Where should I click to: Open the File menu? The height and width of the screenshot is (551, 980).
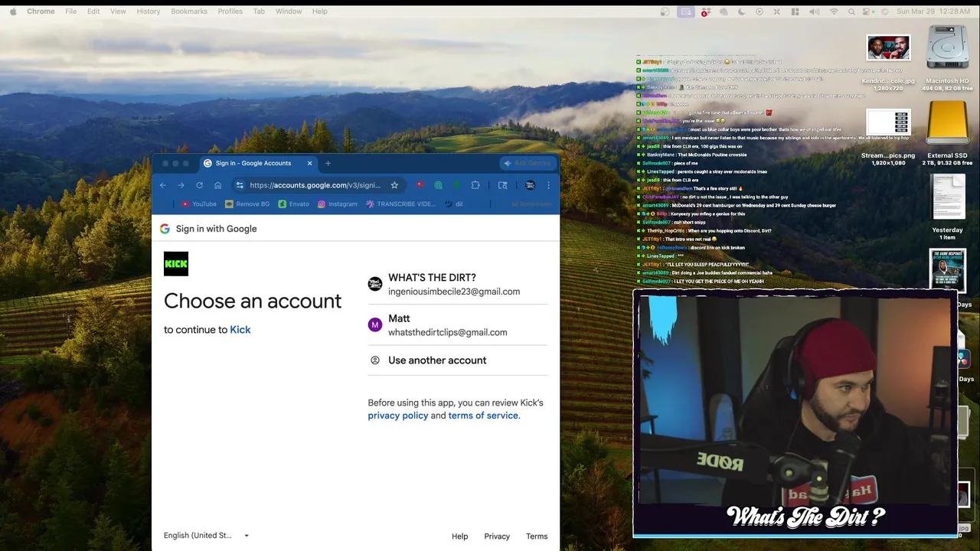(70, 11)
